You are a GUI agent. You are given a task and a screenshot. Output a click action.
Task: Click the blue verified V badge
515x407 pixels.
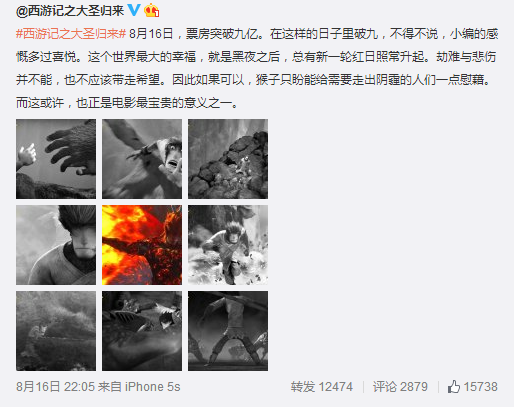pyautogui.click(x=134, y=10)
